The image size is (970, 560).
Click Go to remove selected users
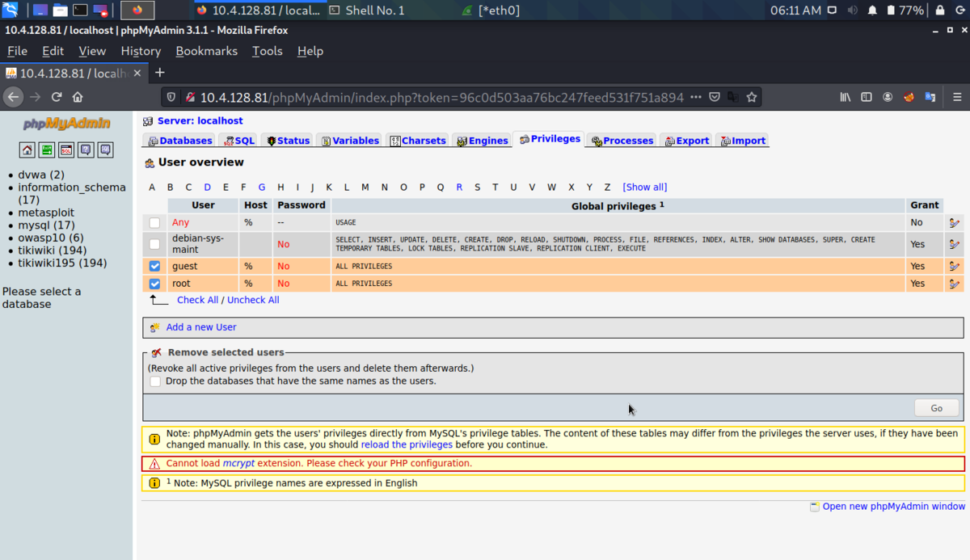pos(936,408)
